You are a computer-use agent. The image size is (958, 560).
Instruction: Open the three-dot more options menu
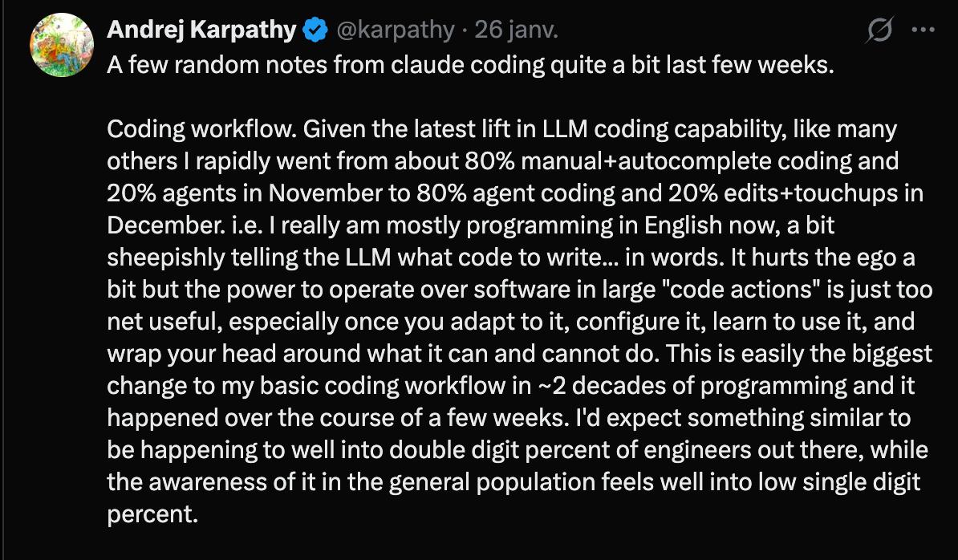[x=924, y=31]
